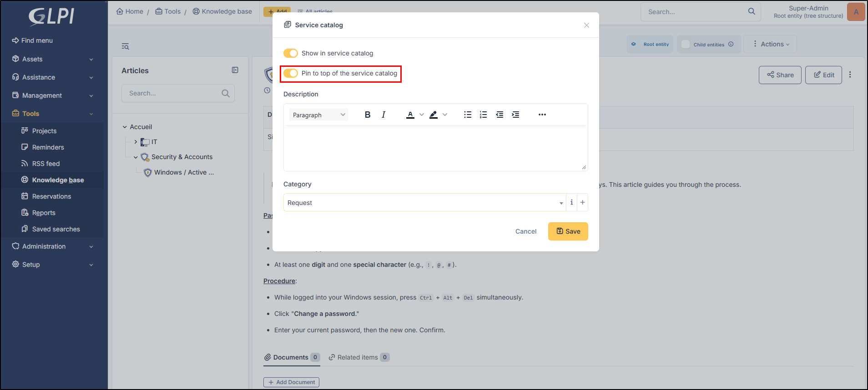The image size is (868, 390).
Task: Toggle Pin to top of service catalog
Action: (x=291, y=73)
